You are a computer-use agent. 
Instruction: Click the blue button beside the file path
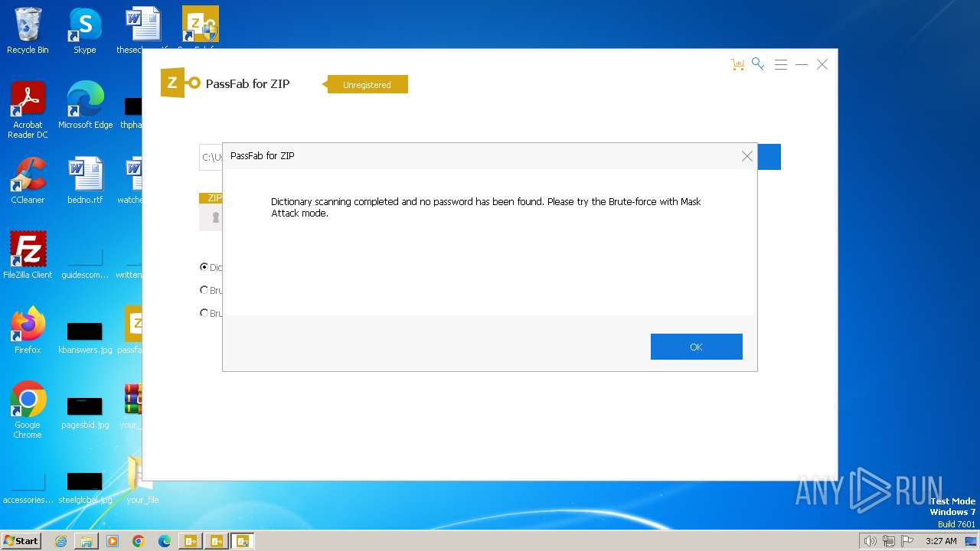coord(769,157)
